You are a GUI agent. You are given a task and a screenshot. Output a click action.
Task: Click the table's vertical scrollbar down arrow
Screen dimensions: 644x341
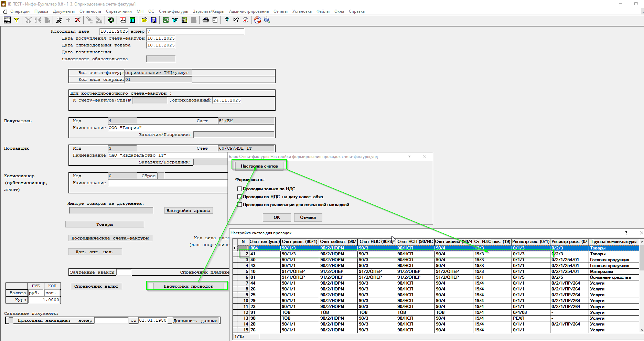(641, 330)
